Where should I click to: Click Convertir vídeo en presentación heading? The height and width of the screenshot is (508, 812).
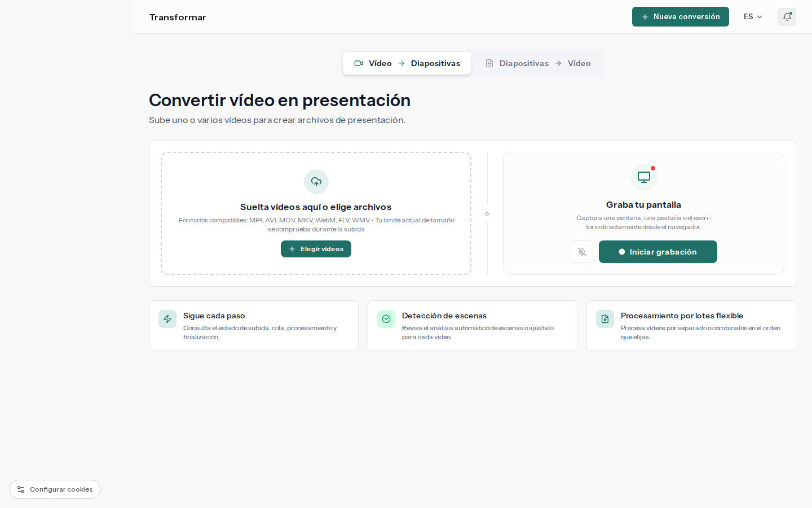point(280,100)
